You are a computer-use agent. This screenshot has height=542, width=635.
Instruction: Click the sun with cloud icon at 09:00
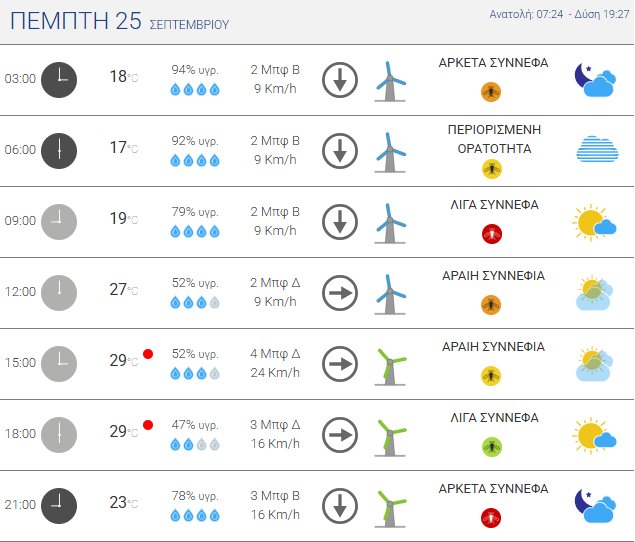[594, 222]
